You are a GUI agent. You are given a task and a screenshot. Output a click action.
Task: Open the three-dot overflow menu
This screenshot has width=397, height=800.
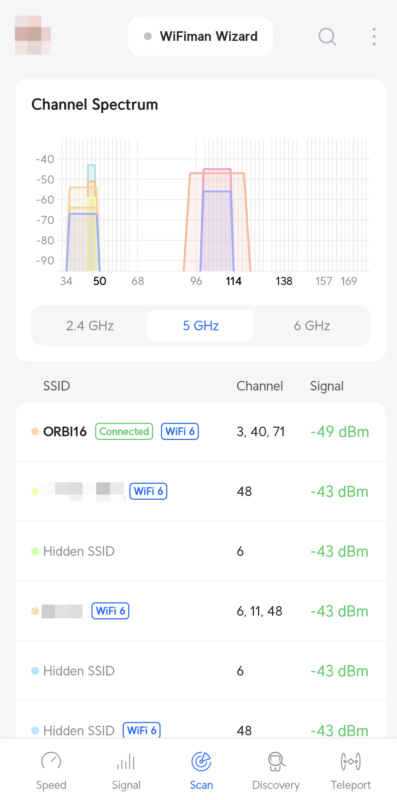pos(374,36)
